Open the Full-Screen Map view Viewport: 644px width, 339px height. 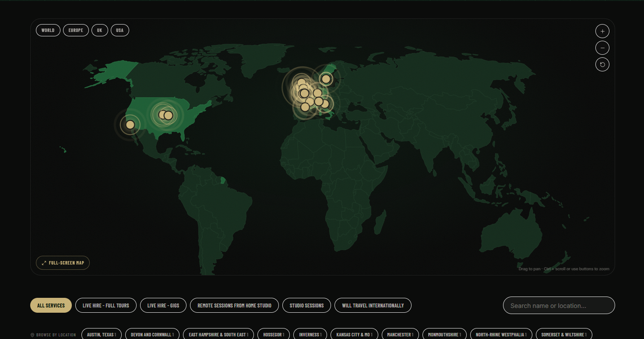click(x=63, y=263)
